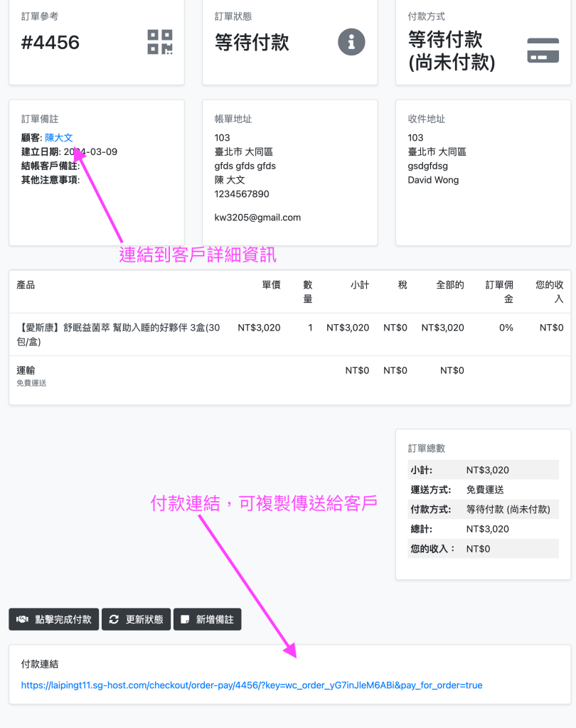This screenshot has width=576, height=728.
Task: Open the order-pay payment link URL
Action: [x=252, y=685]
